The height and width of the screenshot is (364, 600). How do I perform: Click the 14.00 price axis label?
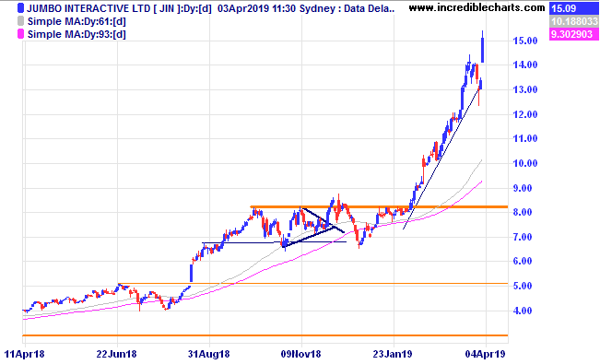click(525, 65)
